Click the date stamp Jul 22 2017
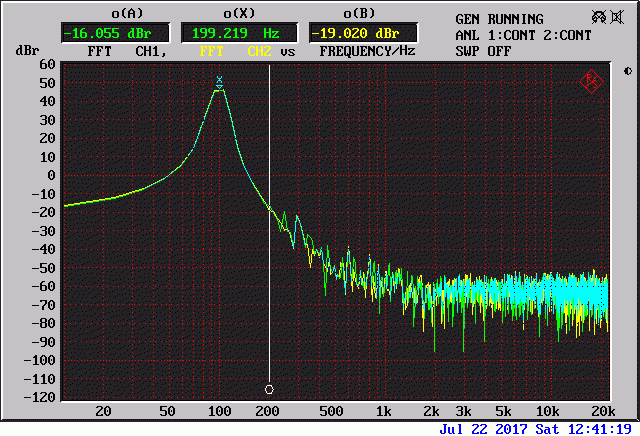 click(483, 429)
